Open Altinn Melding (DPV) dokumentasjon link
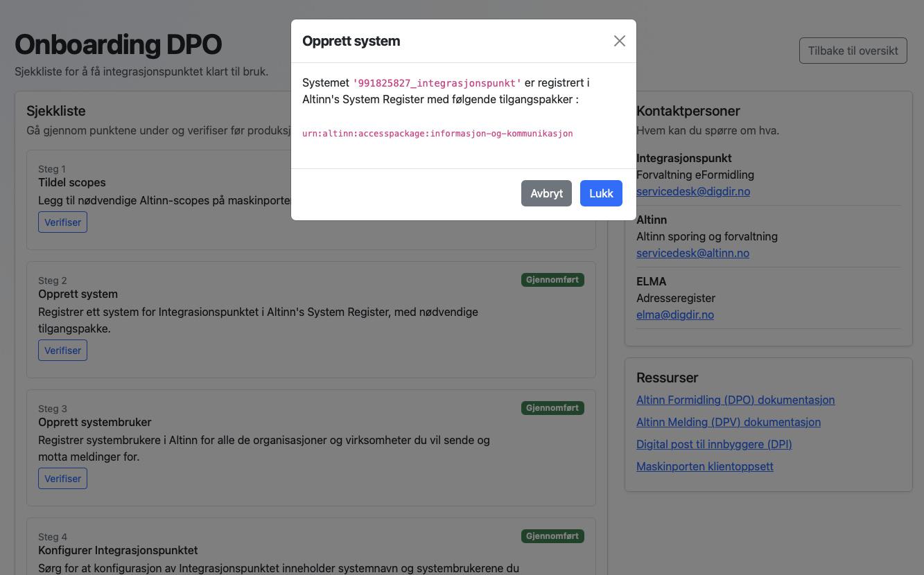This screenshot has width=924, height=575. coord(728,422)
